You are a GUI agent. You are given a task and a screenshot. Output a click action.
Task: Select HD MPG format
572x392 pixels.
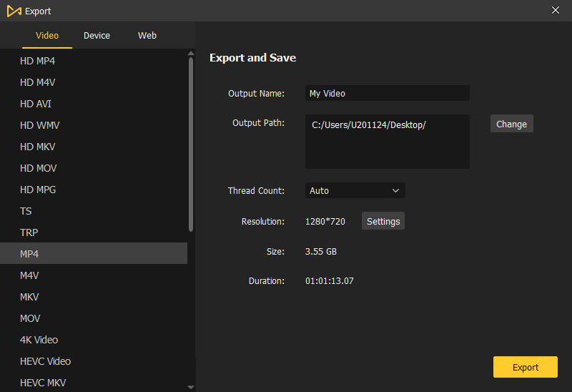point(94,190)
